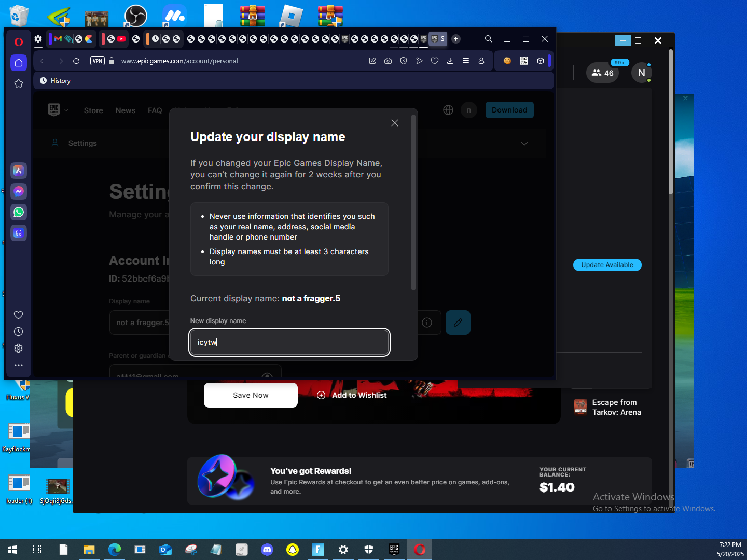Click the browser address bar URL
Image resolution: width=747 pixels, height=560 pixels.
[179, 61]
